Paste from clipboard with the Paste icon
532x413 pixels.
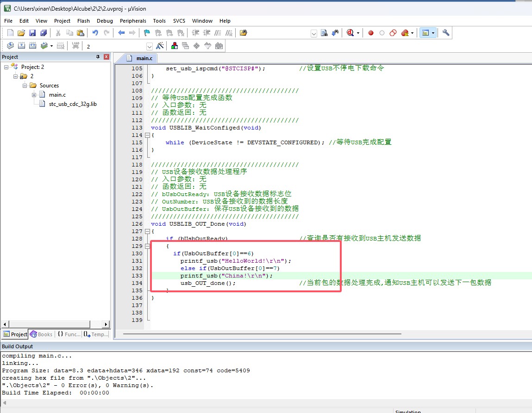click(81, 33)
